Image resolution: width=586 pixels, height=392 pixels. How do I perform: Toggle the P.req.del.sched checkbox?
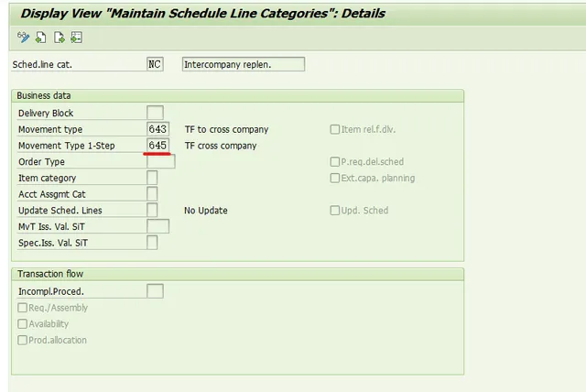coord(334,162)
